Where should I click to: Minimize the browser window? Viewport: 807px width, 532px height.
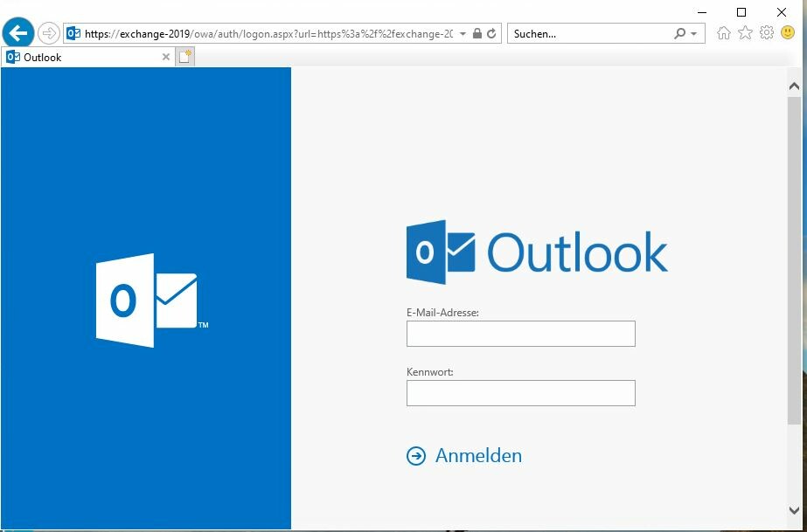tap(702, 12)
